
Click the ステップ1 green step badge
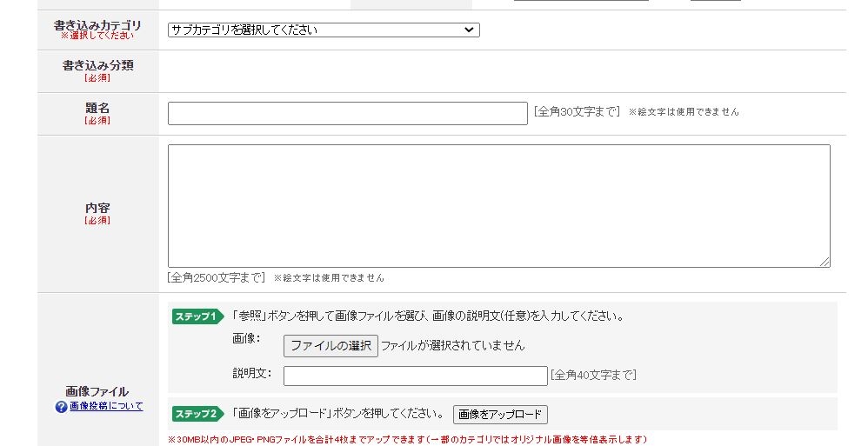coord(197,316)
